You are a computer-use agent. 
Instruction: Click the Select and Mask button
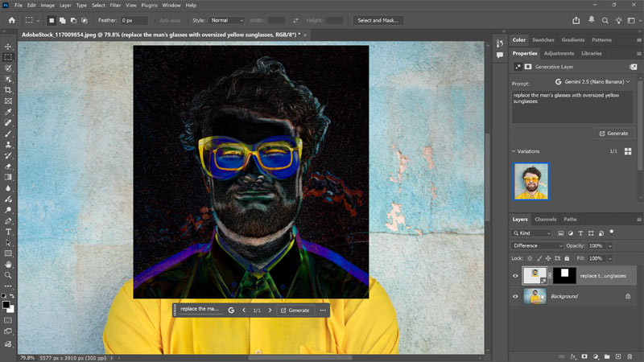[x=378, y=20]
